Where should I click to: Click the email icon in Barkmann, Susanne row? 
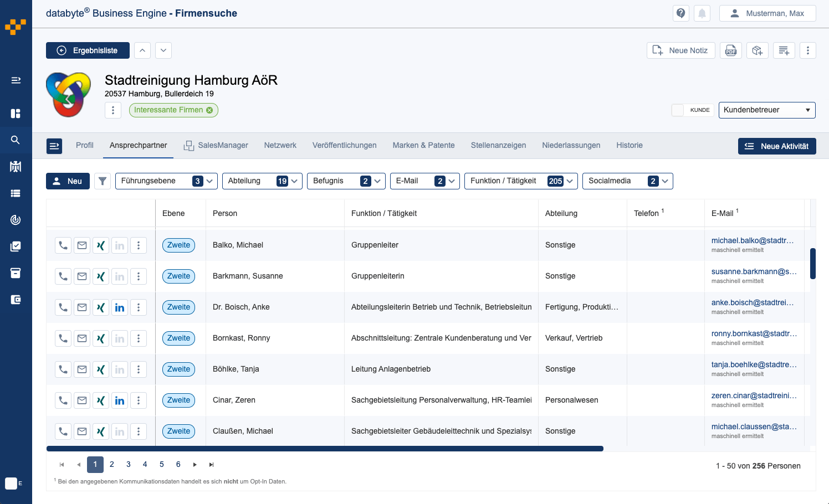click(x=82, y=276)
